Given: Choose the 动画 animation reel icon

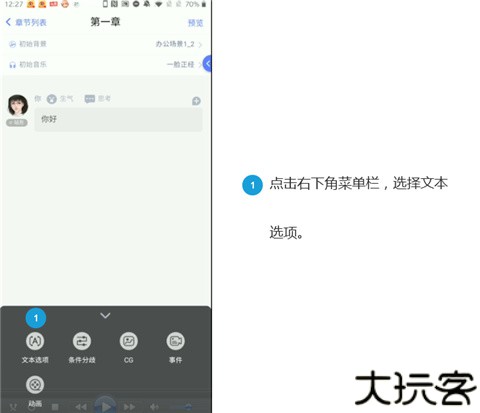Looking at the screenshot, I should tap(35, 385).
